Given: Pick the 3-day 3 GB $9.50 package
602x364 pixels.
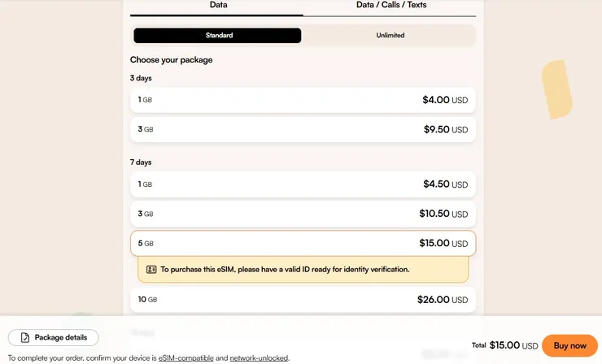Looking at the screenshot, I should pos(303,129).
